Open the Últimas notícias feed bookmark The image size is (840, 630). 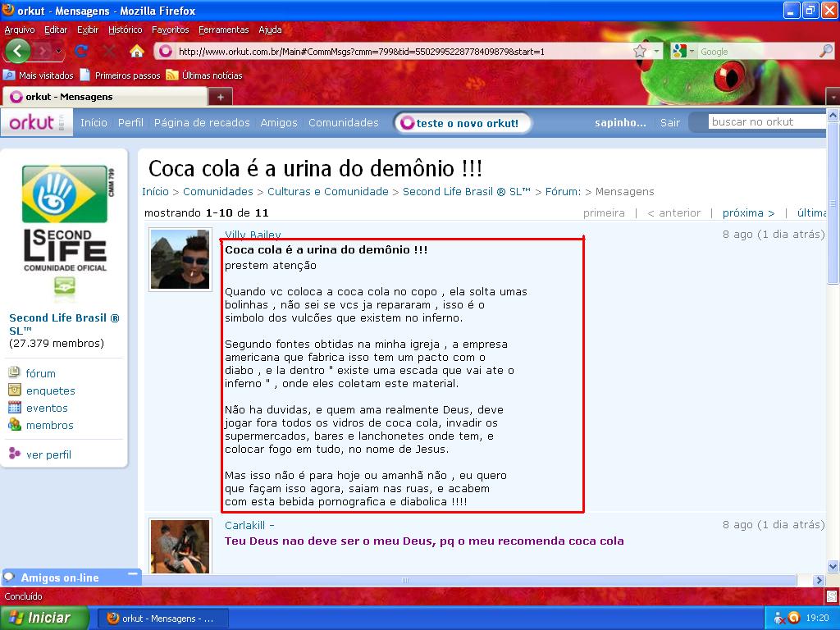click(x=204, y=75)
